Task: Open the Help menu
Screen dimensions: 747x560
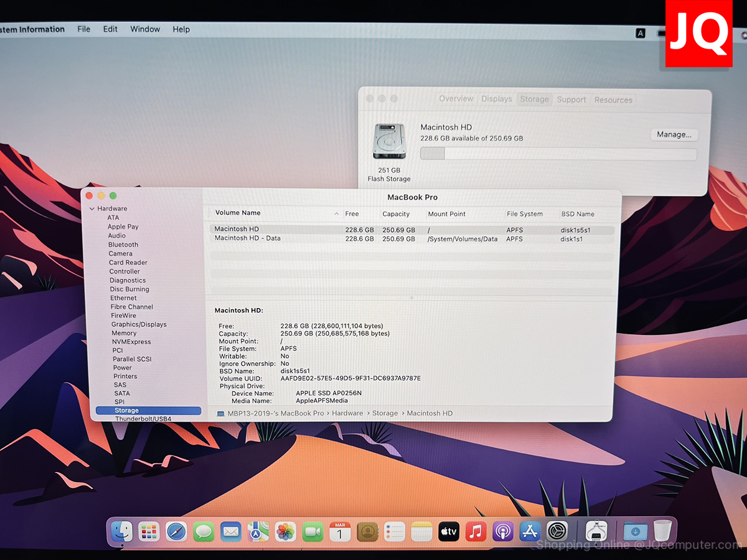Action: pyautogui.click(x=181, y=29)
